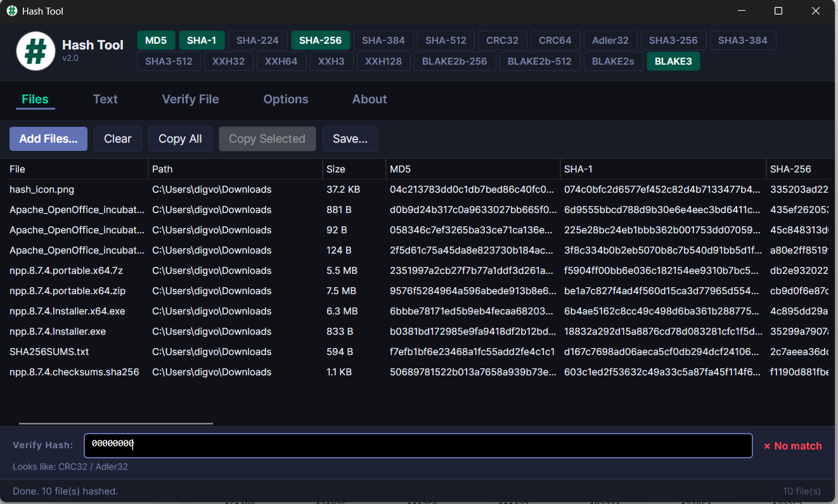The image size is (838, 504).
Task: Turn off SHA-256 hashing
Action: click(x=321, y=40)
